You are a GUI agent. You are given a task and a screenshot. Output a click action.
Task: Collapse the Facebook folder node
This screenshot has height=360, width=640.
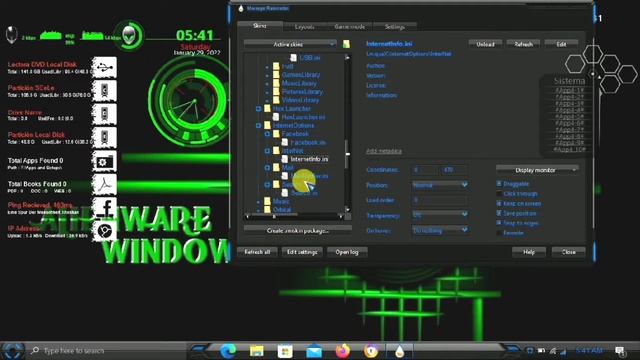pyautogui.click(x=267, y=134)
